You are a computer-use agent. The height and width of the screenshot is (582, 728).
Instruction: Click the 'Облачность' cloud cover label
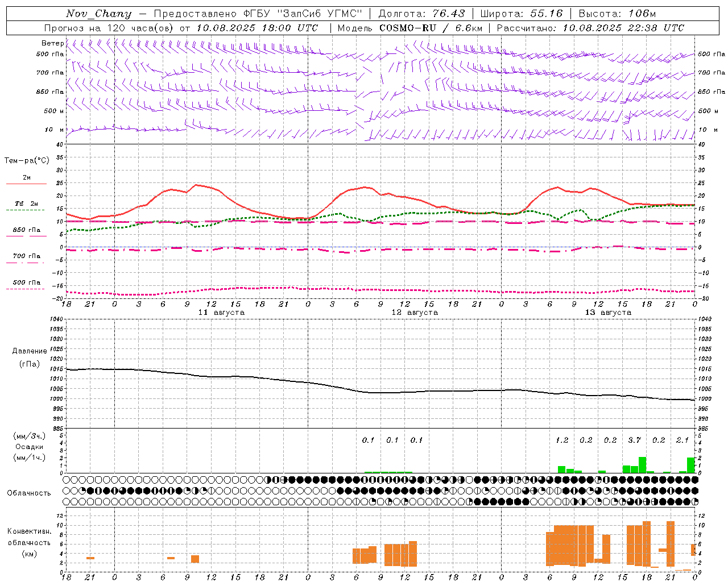pyautogui.click(x=29, y=493)
